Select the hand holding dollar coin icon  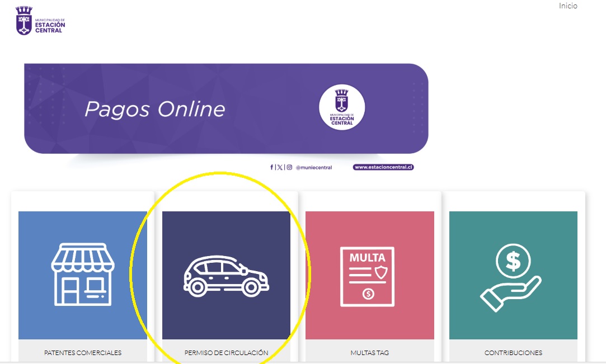pos(511,276)
